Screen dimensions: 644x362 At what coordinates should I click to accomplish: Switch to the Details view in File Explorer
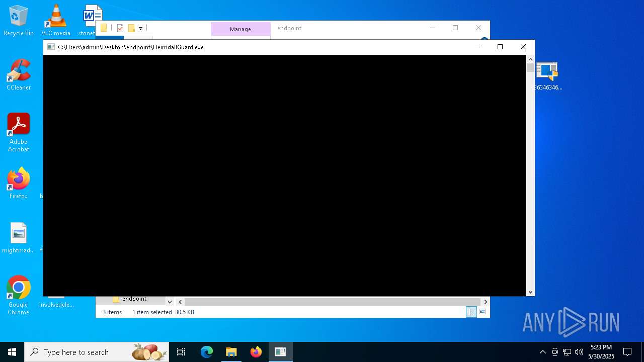[471, 312]
